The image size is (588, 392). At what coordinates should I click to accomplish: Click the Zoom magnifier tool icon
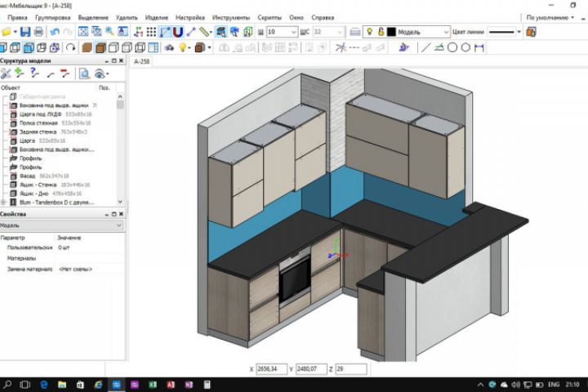tap(109, 32)
